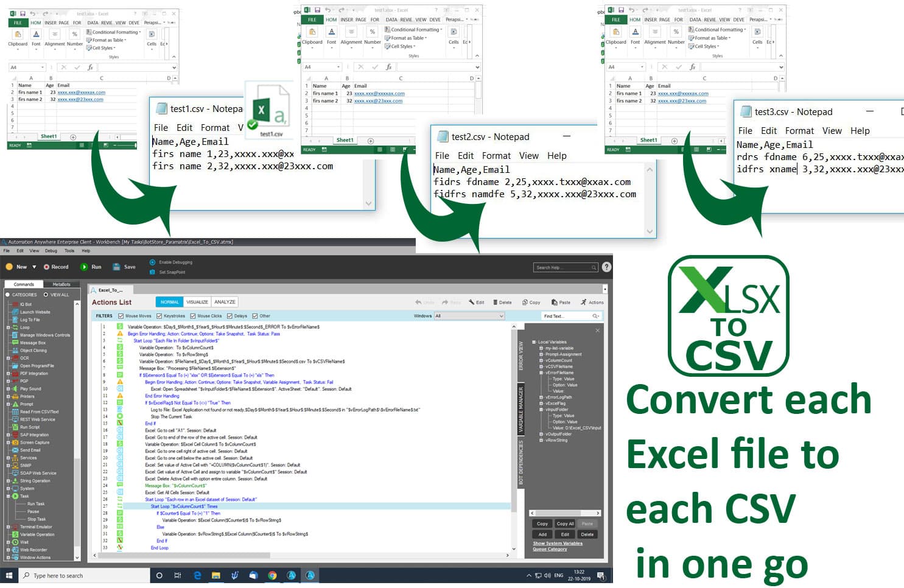Image resolution: width=904 pixels, height=588 pixels.
Task: Open Task View on the taskbar
Action: tap(178, 575)
